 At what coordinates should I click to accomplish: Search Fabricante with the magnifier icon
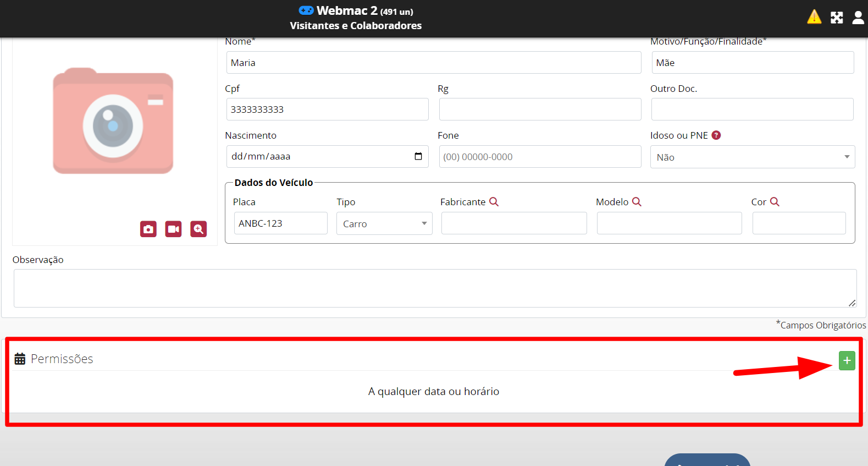(x=494, y=202)
